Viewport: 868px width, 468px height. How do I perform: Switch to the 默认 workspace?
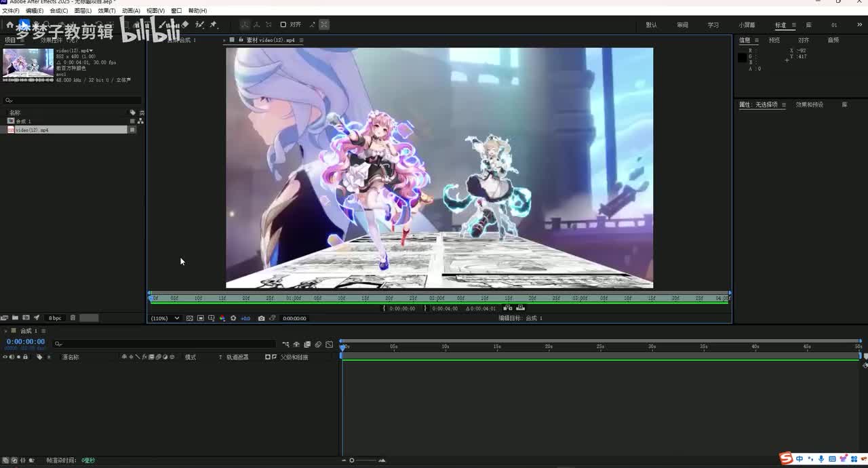pyautogui.click(x=652, y=25)
